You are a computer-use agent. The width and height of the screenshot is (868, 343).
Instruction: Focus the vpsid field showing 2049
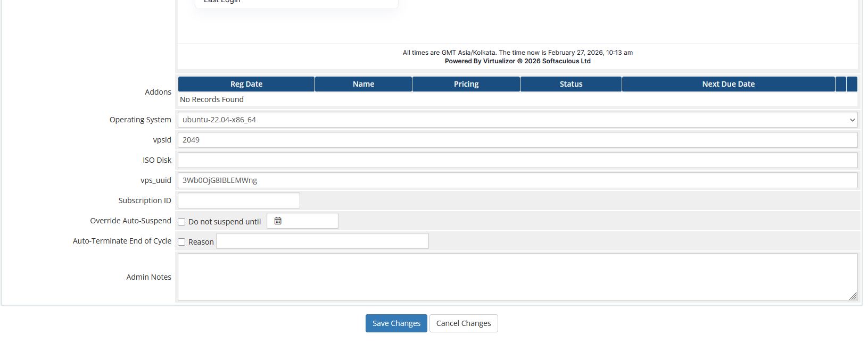(x=517, y=140)
